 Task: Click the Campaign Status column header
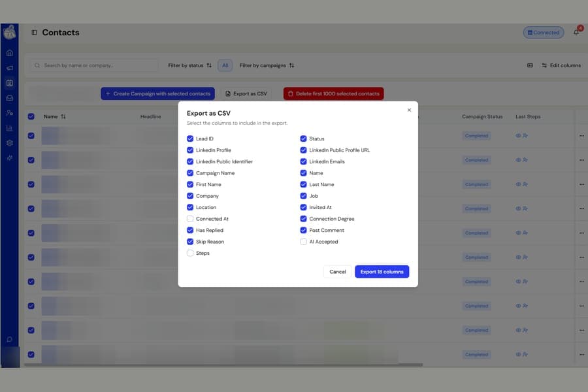482,117
